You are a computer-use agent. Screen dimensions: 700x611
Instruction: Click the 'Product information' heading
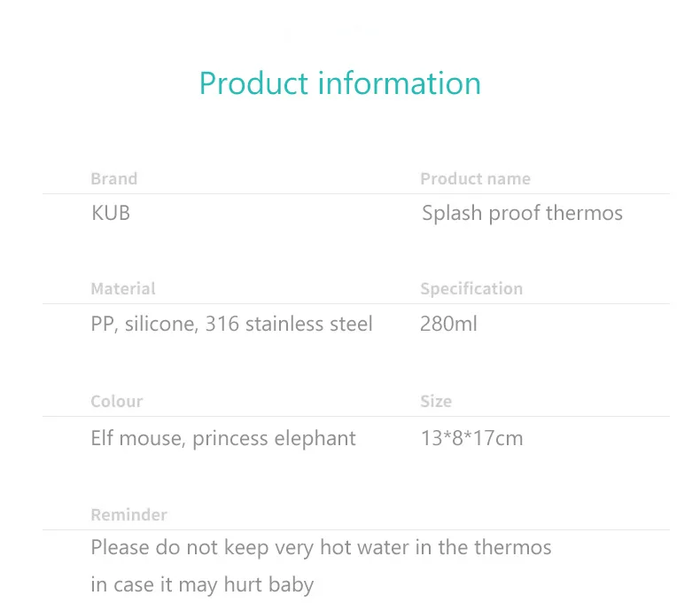pos(339,83)
